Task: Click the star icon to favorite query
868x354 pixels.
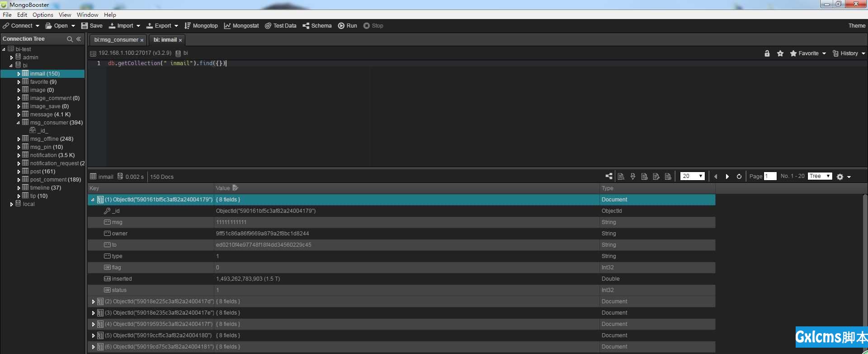Action: [780, 53]
